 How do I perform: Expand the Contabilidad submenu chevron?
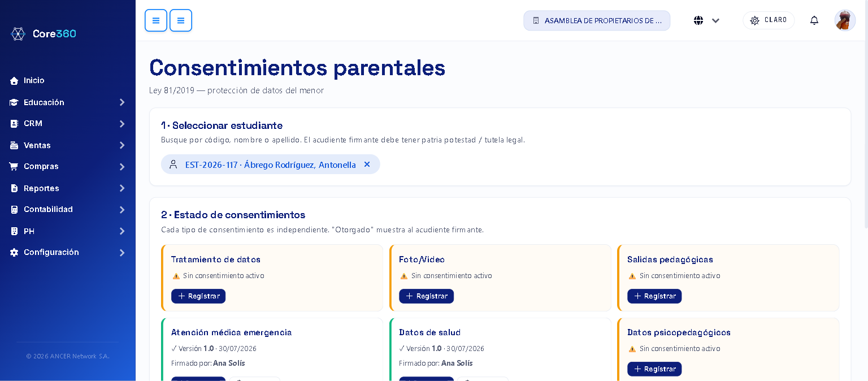pos(122,210)
